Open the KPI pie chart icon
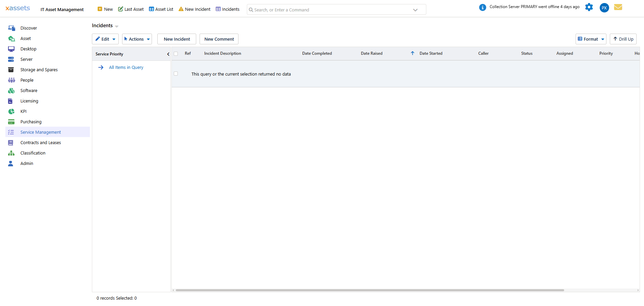Screen dimensions: 644x306 tap(11, 111)
